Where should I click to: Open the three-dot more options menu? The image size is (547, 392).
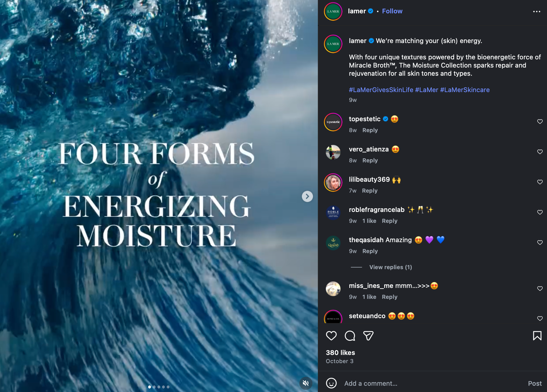(537, 11)
